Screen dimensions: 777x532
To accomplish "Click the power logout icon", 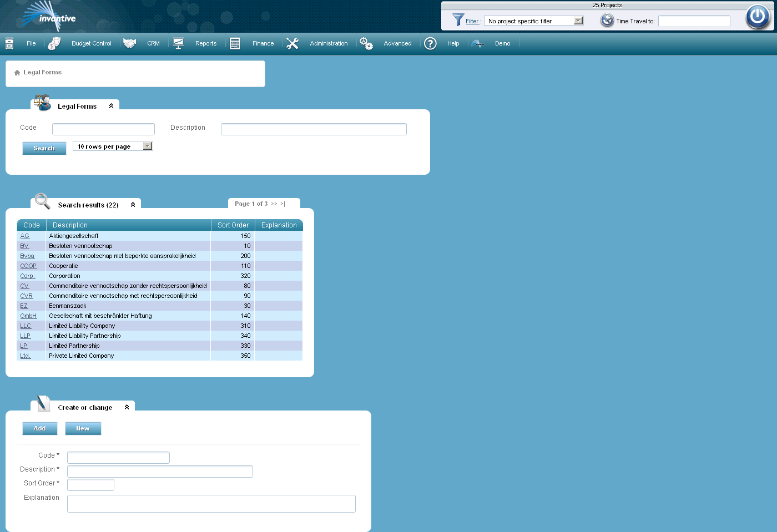I will (757, 17).
